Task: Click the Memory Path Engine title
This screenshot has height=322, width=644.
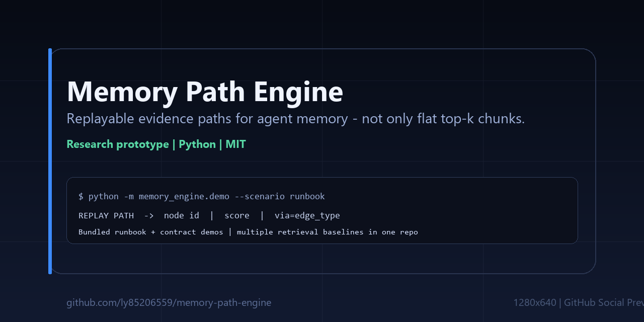Action: tap(204, 92)
